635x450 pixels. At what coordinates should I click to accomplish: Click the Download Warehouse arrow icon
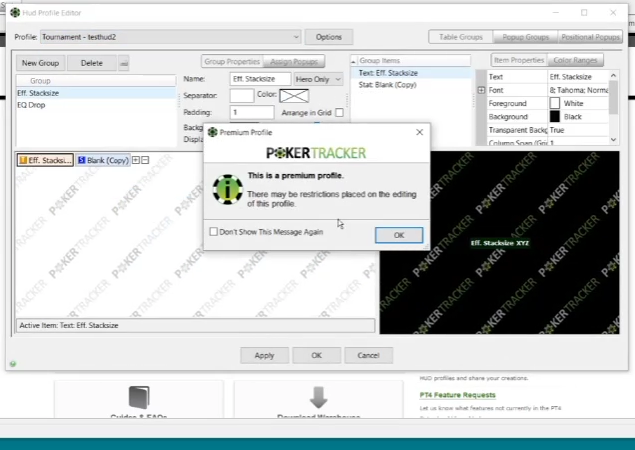[319, 397]
